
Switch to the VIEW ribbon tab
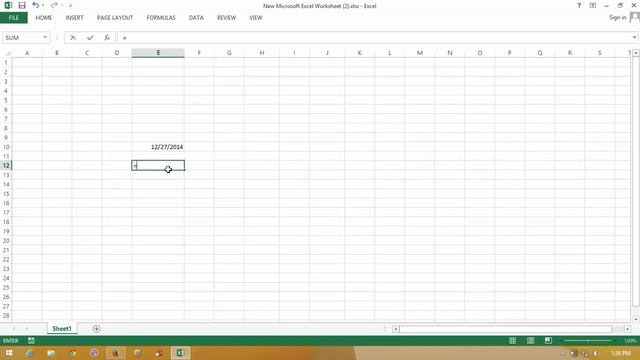[256, 18]
